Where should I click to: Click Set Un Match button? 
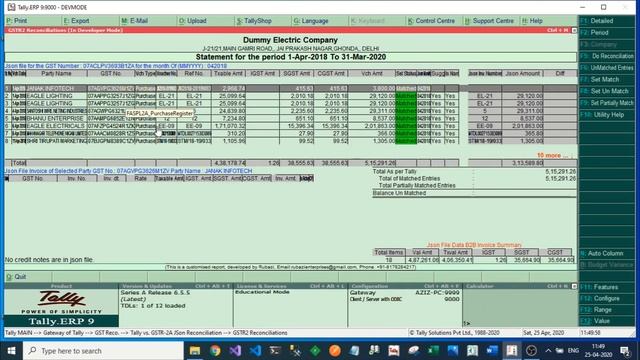[607, 91]
